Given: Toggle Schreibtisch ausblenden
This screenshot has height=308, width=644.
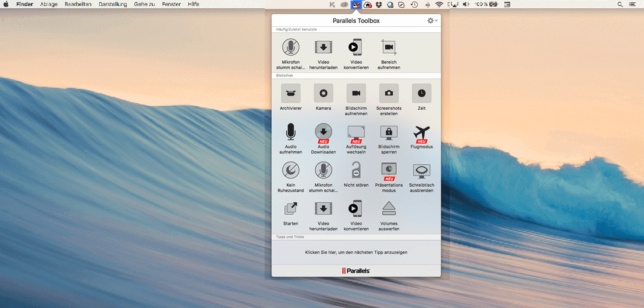Looking at the screenshot, I should pos(422,170).
